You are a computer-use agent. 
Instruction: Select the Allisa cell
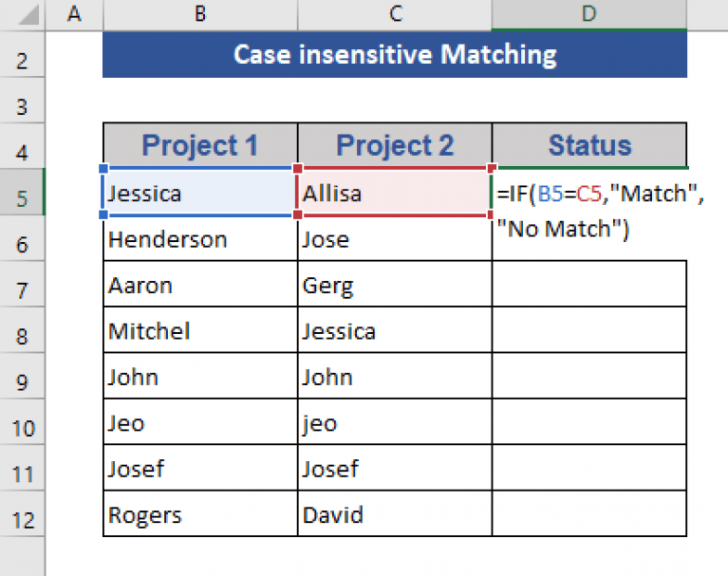pos(395,194)
